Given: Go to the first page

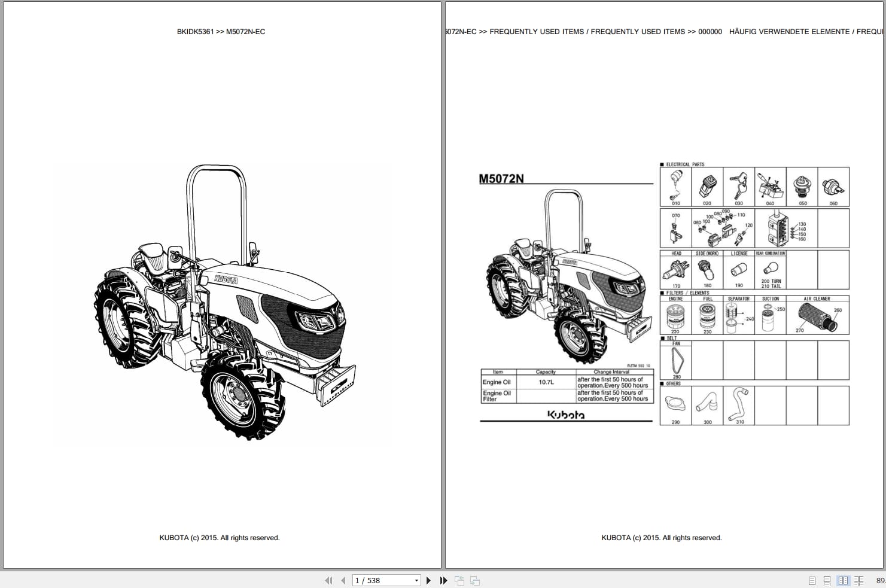Looking at the screenshot, I should [x=328, y=580].
